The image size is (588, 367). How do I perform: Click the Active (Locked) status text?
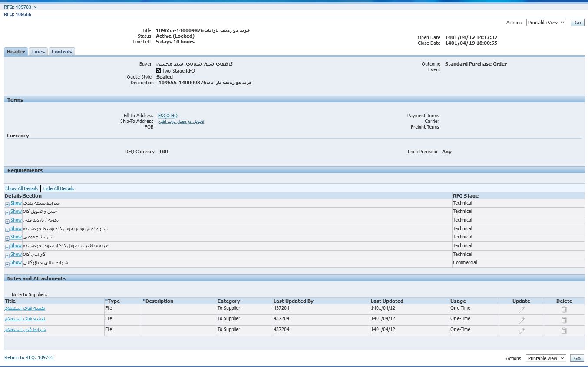(x=175, y=36)
